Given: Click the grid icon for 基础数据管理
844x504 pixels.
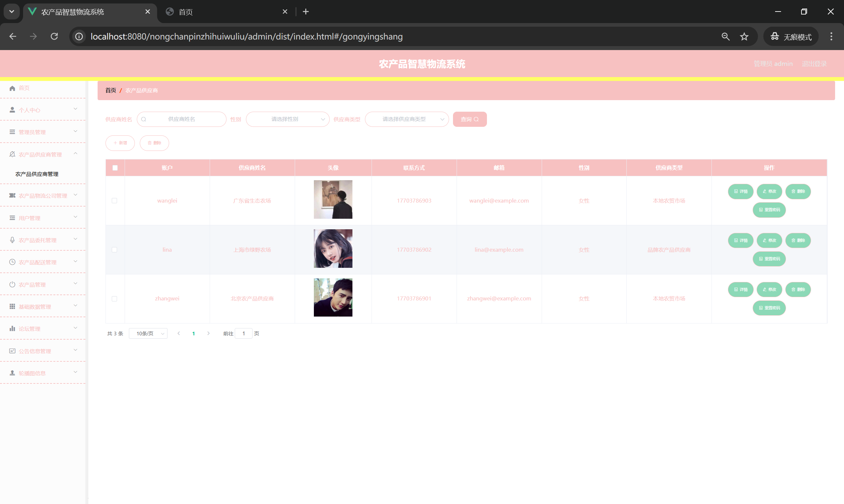Looking at the screenshot, I should coord(12,307).
